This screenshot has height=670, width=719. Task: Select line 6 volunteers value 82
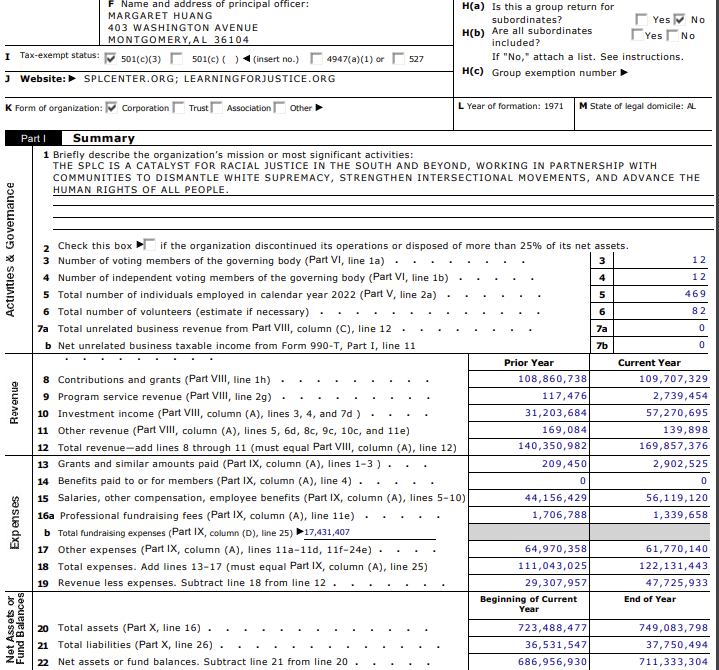699,311
